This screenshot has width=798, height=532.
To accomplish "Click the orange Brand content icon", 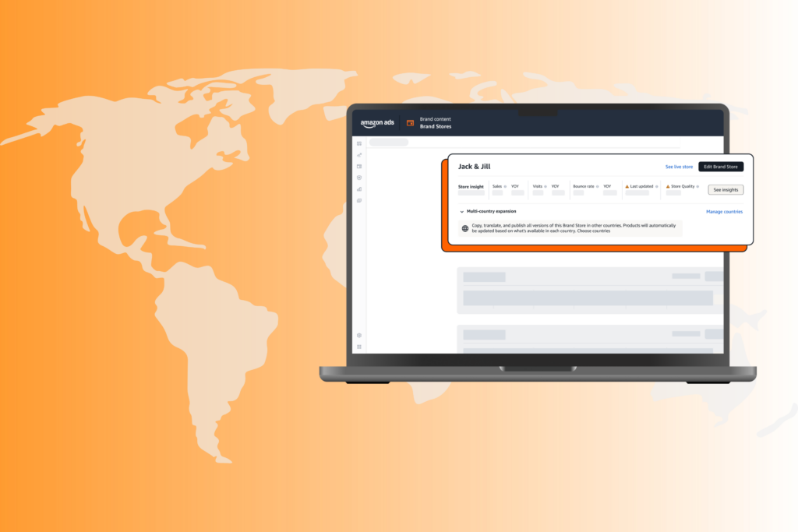I will tap(410, 123).
